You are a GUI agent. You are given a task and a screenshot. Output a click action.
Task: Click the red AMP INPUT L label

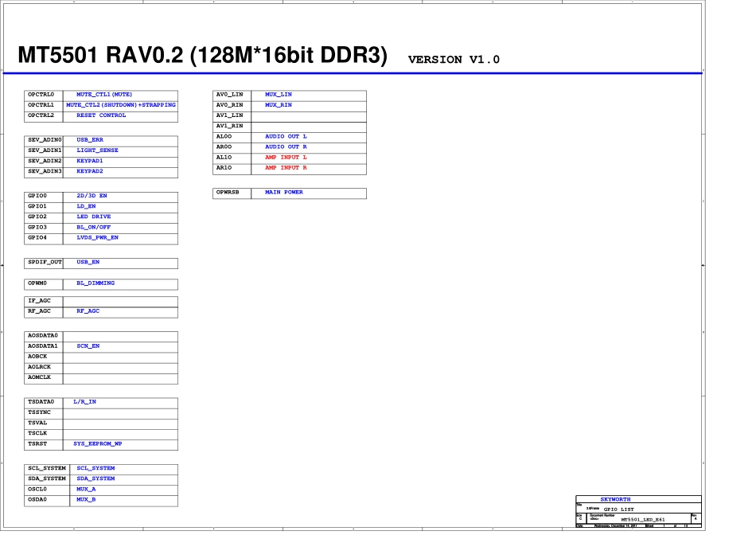(x=286, y=158)
